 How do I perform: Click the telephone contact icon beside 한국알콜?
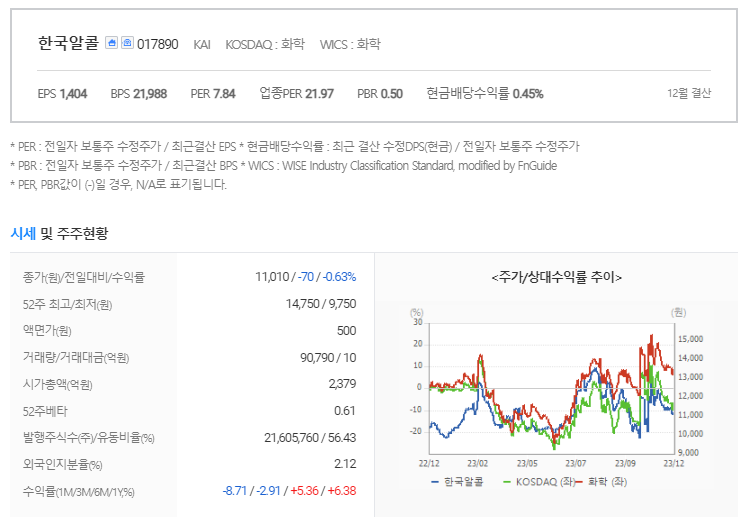click(x=127, y=43)
